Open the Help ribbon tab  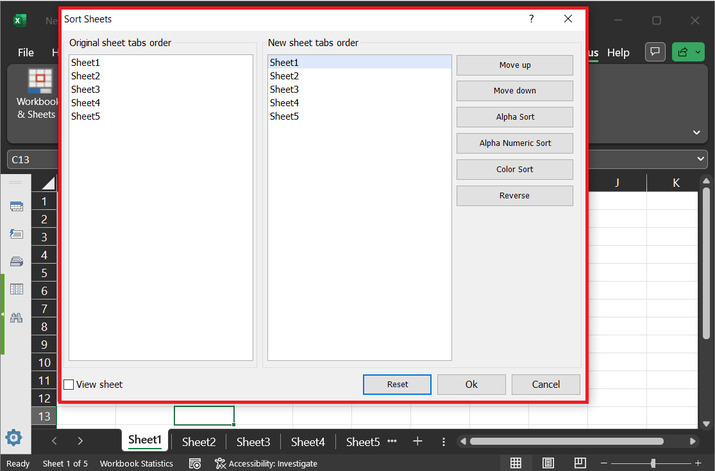pos(618,52)
